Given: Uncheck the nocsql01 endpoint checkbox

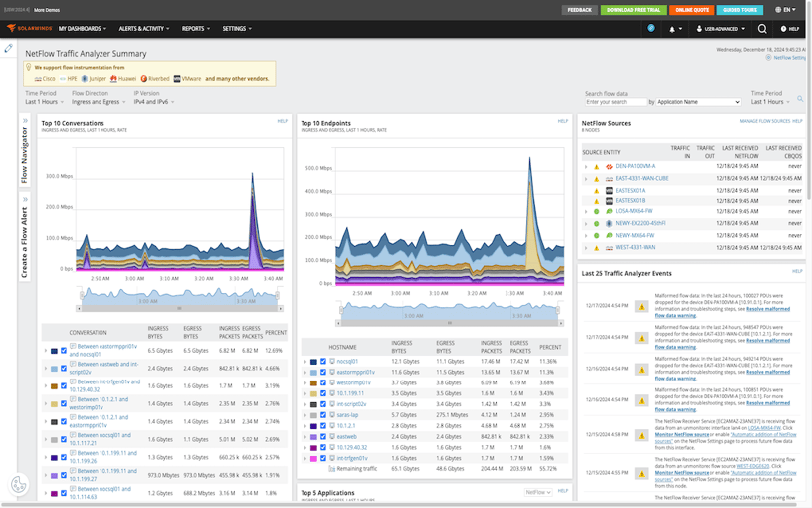Looking at the screenshot, I should coord(324,362).
